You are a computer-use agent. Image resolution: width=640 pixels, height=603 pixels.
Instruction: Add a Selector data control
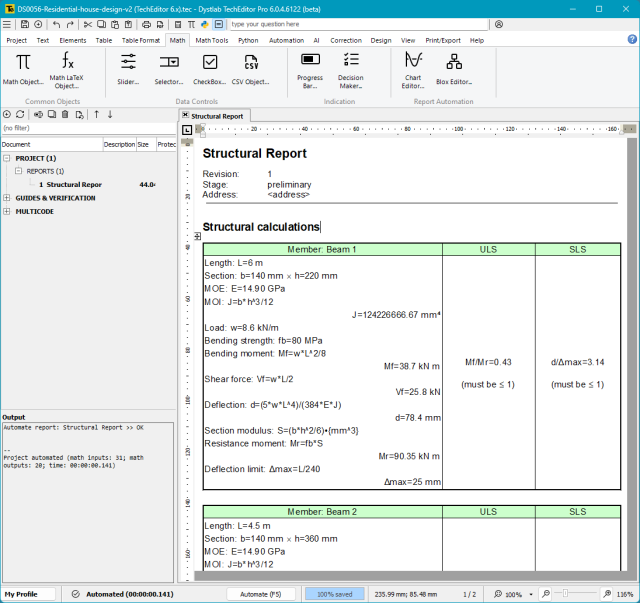(169, 69)
